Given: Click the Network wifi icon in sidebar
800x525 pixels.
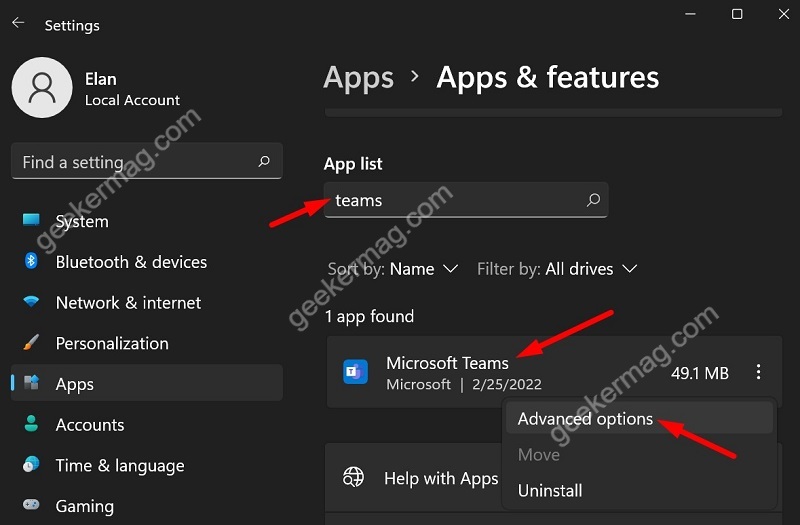Looking at the screenshot, I should pyautogui.click(x=31, y=302).
